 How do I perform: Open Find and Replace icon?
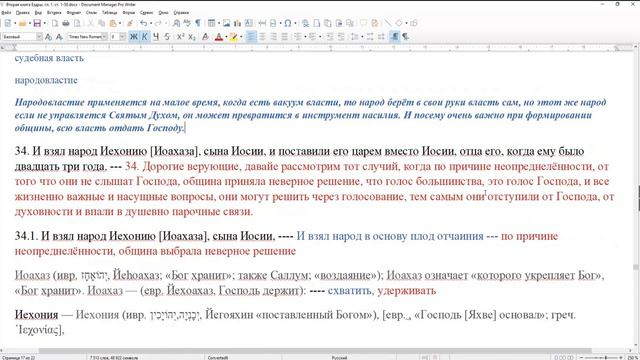coord(176,23)
